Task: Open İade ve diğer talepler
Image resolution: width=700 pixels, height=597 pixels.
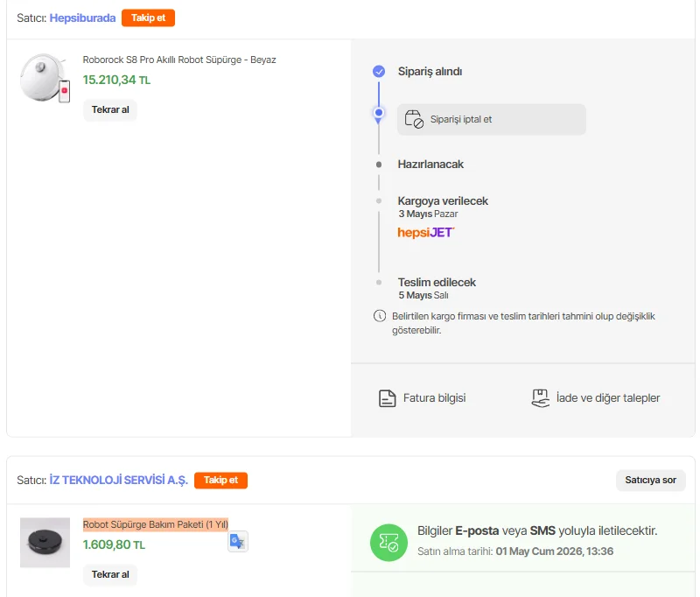Action: (596, 397)
